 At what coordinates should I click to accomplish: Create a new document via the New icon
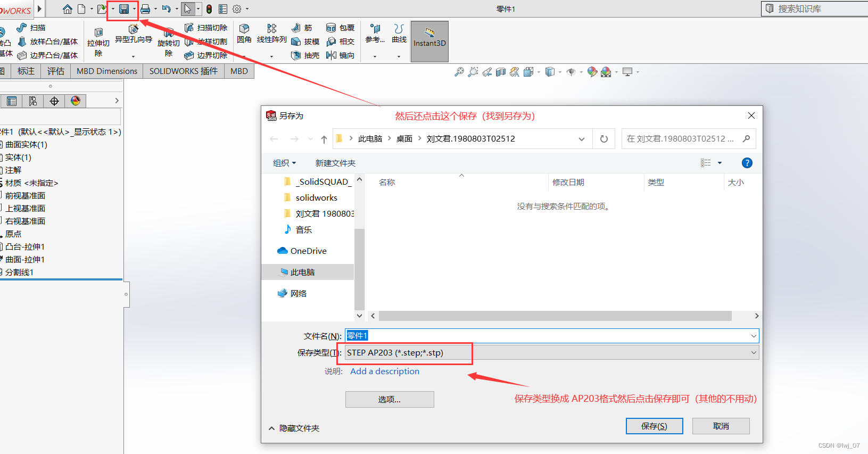tap(81, 9)
